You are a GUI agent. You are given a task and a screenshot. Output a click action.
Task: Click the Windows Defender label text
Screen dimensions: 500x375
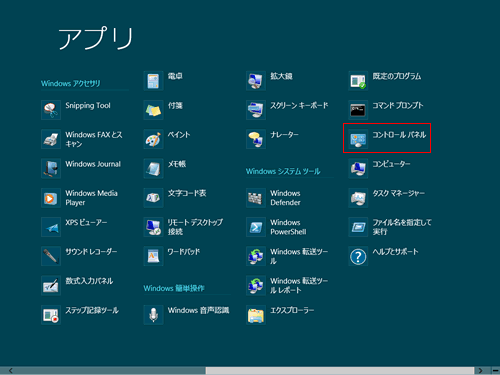(285, 198)
